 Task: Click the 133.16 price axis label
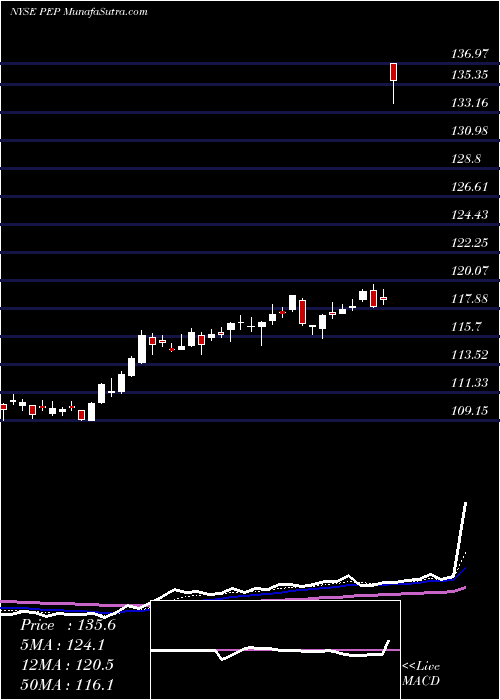[x=470, y=103]
